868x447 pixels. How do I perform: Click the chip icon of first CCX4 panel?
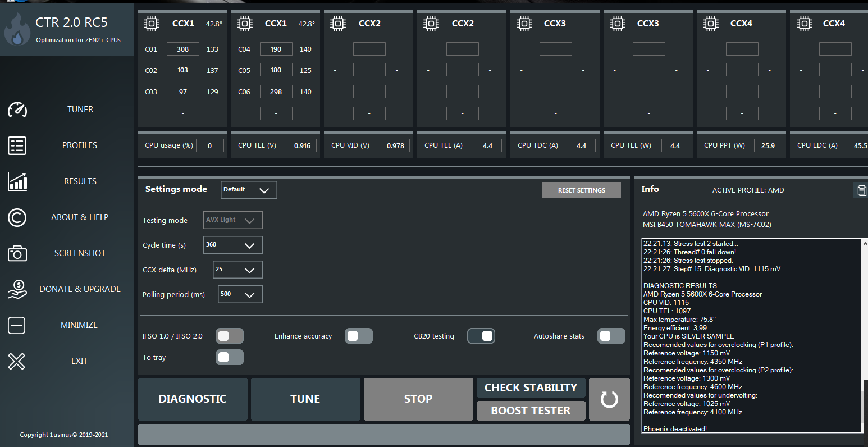point(711,24)
